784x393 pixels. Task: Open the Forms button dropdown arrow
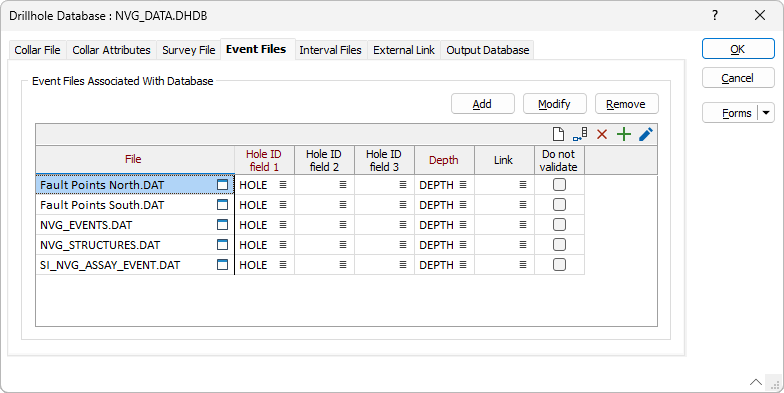pyautogui.click(x=766, y=113)
